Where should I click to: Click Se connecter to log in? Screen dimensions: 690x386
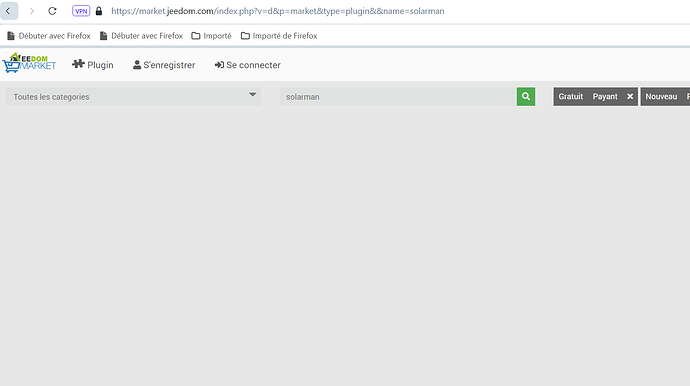tap(248, 65)
